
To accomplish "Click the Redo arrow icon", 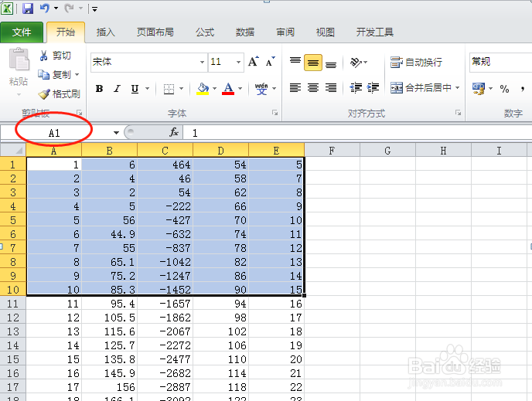I will (69, 8).
